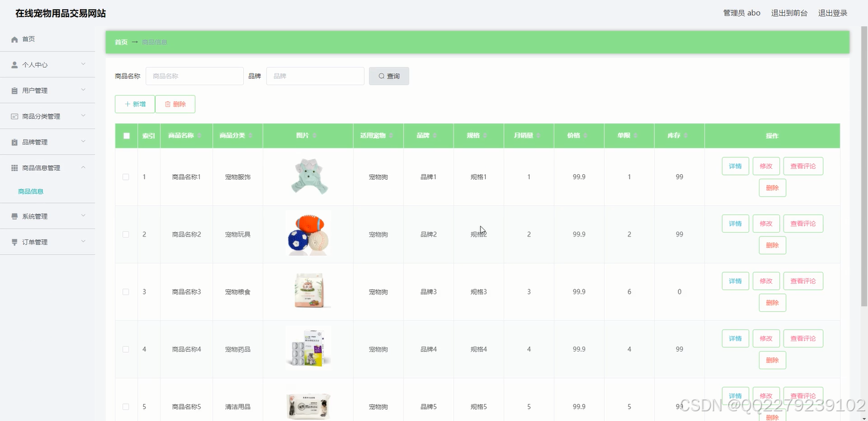868x421 pixels.
Task: Click inside the 品牌 search input field
Action: pos(315,76)
